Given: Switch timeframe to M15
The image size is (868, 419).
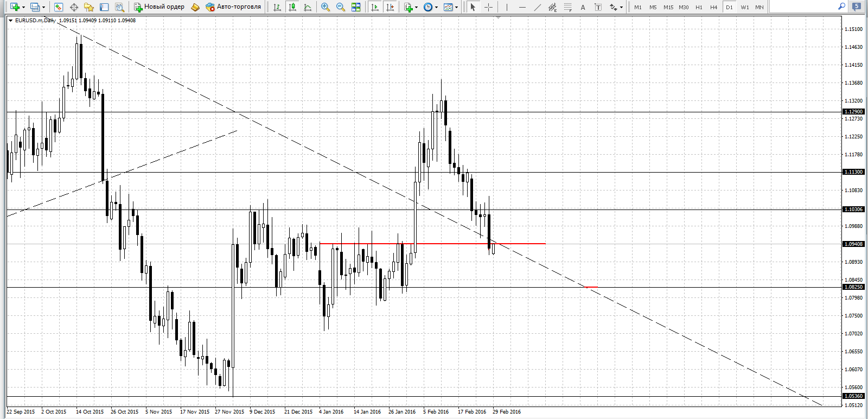Looking at the screenshot, I should click(668, 7).
